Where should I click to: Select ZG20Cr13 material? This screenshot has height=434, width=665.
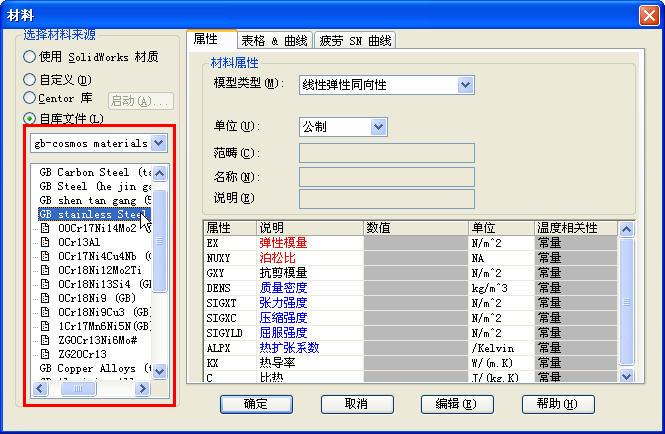(82, 354)
